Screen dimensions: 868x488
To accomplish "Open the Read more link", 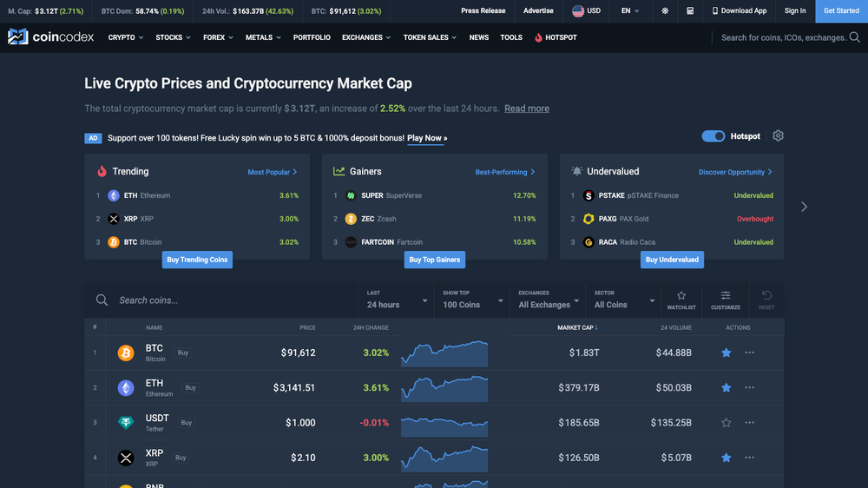I will coord(527,109).
